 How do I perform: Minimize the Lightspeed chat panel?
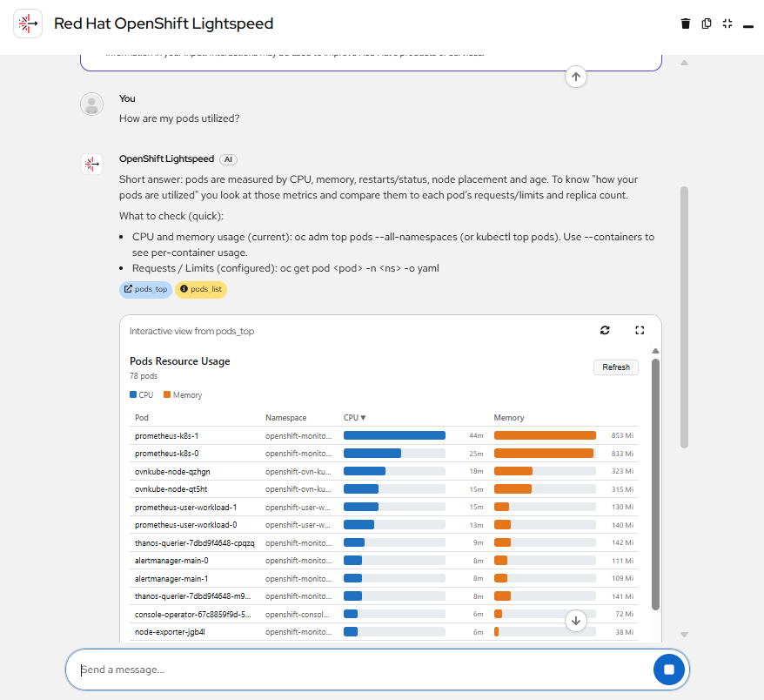click(748, 24)
